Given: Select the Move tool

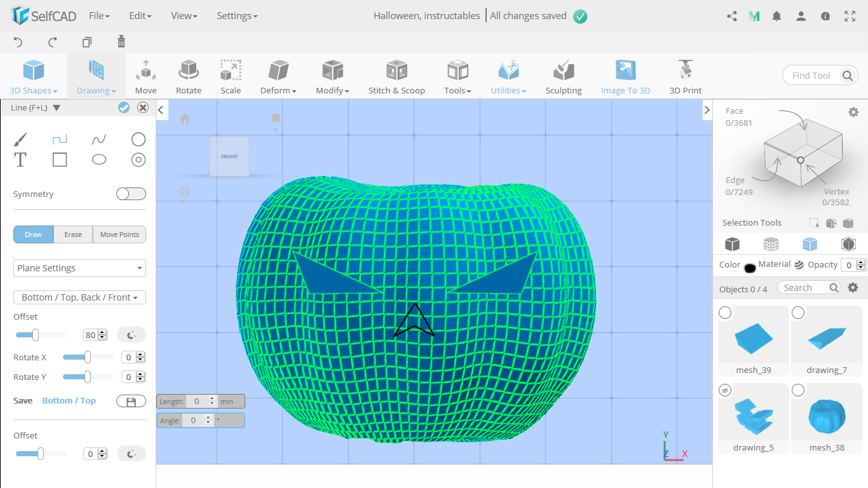Looking at the screenshot, I should (146, 77).
